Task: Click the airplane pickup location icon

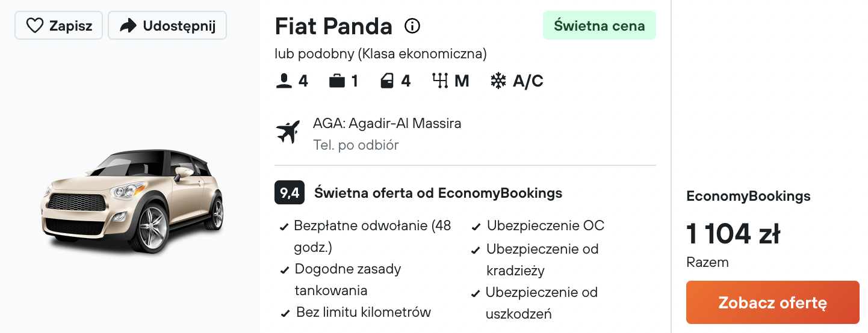Action: tap(288, 132)
